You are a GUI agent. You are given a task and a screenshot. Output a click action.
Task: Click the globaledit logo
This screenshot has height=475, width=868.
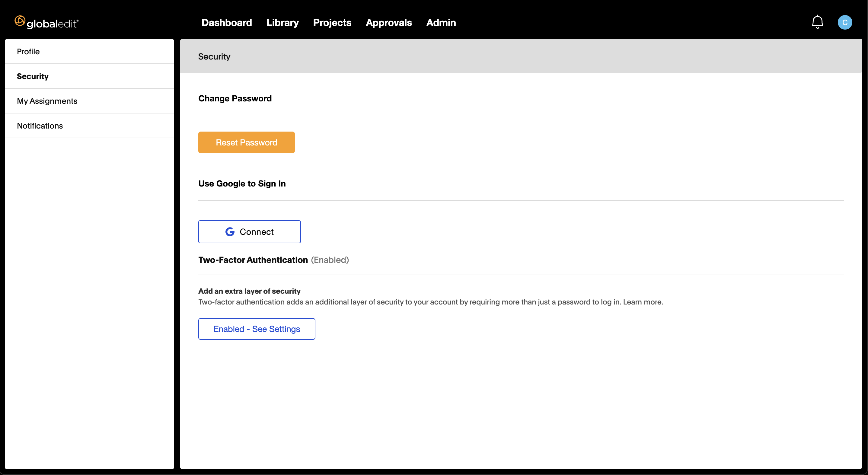(x=46, y=22)
